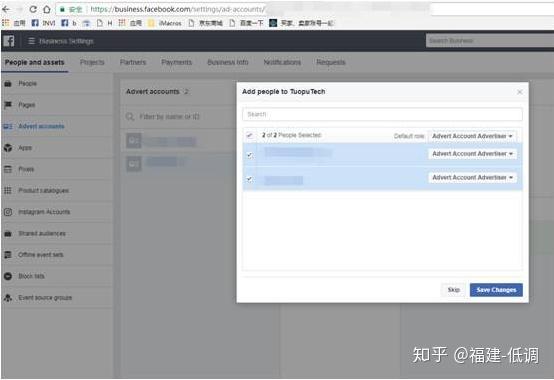
Task: Open the Requests tab
Action: pos(331,62)
